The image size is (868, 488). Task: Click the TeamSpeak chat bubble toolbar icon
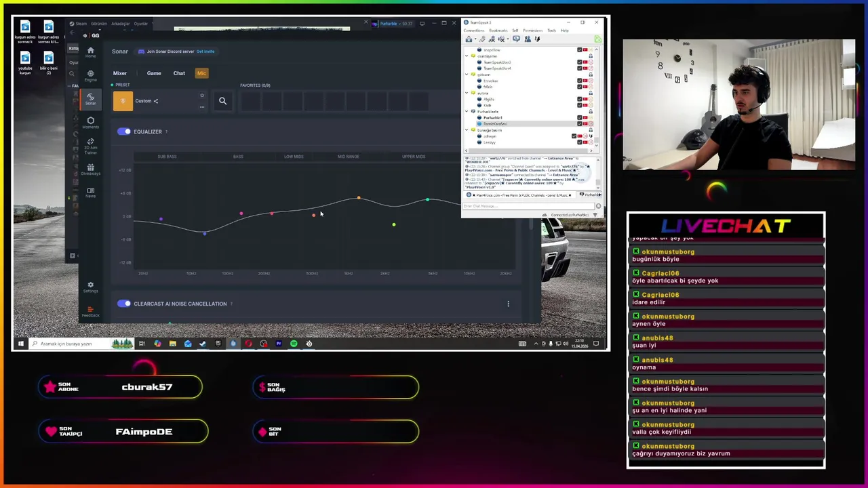click(x=516, y=39)
